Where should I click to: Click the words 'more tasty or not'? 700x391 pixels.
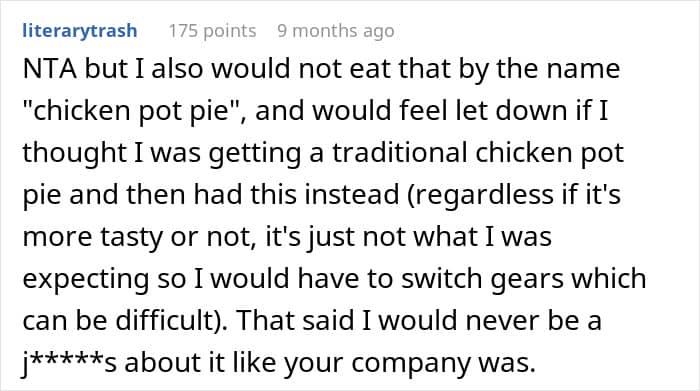coord(135,237)
